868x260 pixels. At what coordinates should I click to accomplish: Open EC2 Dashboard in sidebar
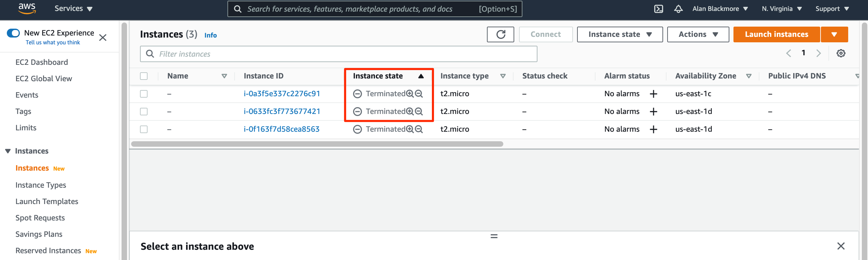42,62
